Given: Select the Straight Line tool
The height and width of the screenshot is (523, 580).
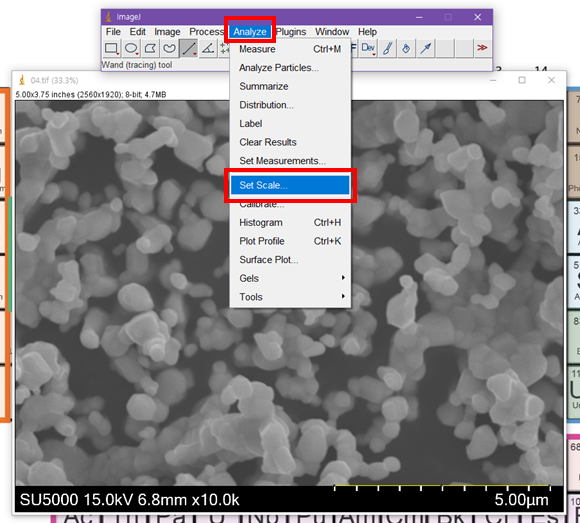Looking at the screenshot, I should [189, 48].
